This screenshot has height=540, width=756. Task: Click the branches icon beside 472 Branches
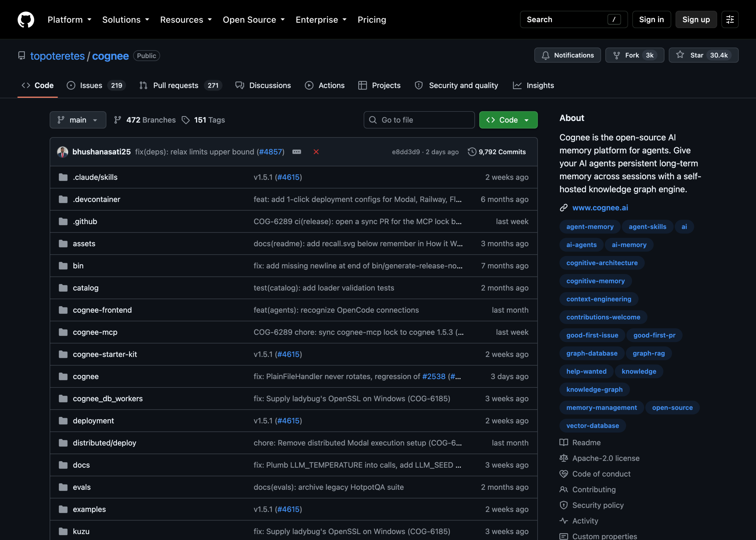118,120
